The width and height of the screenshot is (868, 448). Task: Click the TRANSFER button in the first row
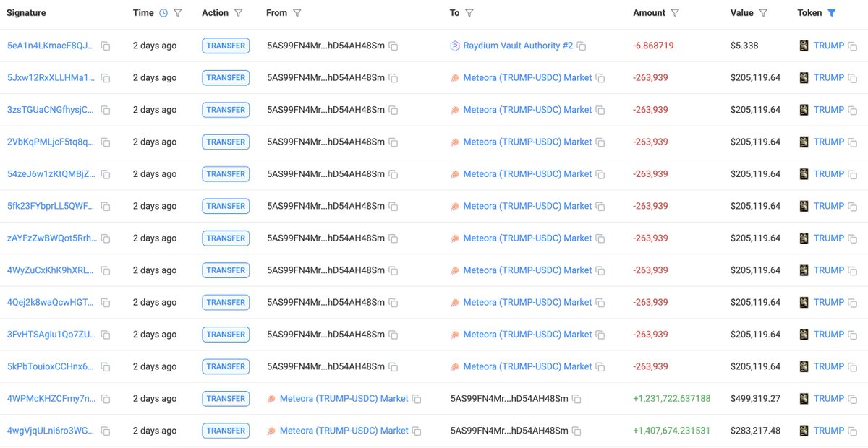(x=225, y=45)
